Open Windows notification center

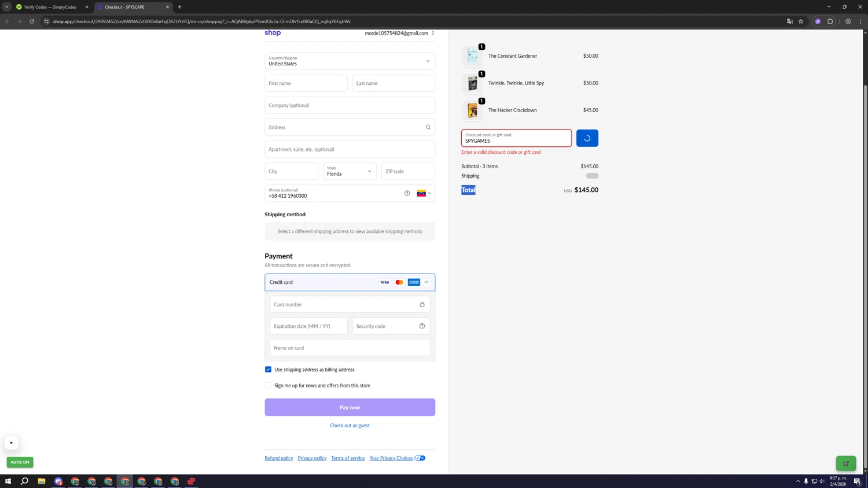pos(858,481)
